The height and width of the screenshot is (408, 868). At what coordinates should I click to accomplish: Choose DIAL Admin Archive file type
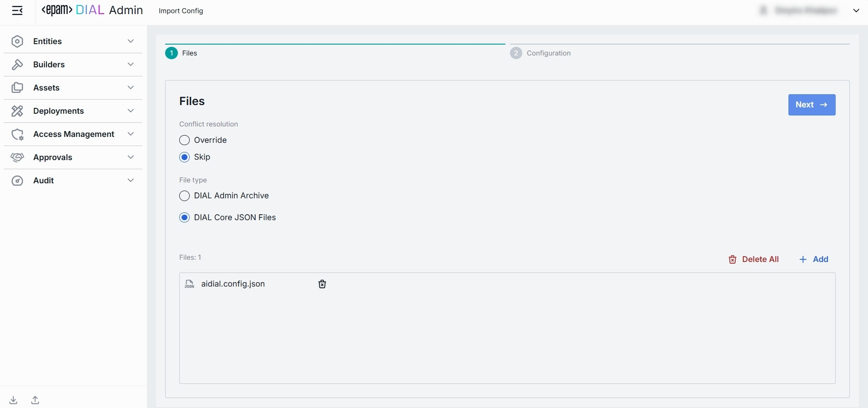[184, 196]
